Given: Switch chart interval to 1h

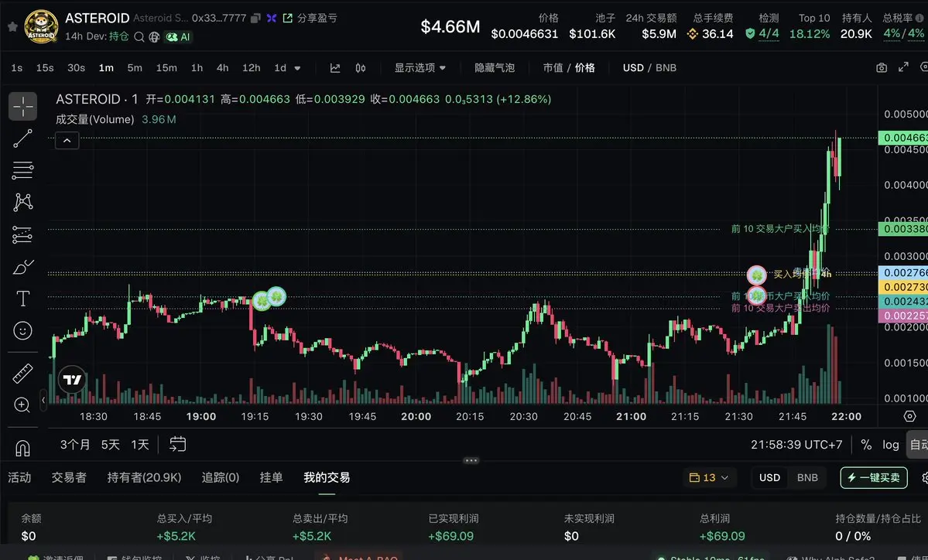Looking at the screenshot, I should coord(197,68).
